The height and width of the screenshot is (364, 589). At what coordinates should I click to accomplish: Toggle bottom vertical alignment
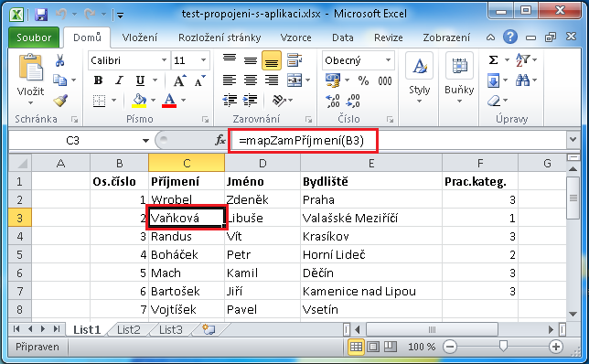coord(272,60)
